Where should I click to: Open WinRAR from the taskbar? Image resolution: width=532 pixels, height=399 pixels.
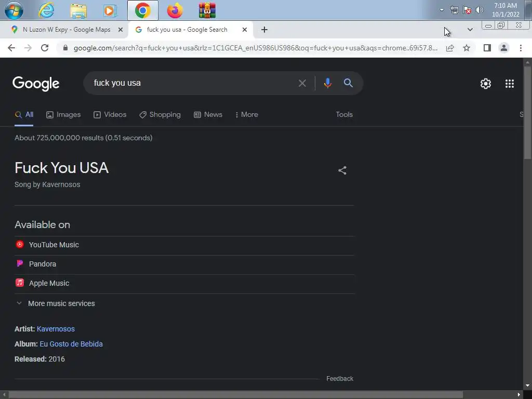coord(207,10)
